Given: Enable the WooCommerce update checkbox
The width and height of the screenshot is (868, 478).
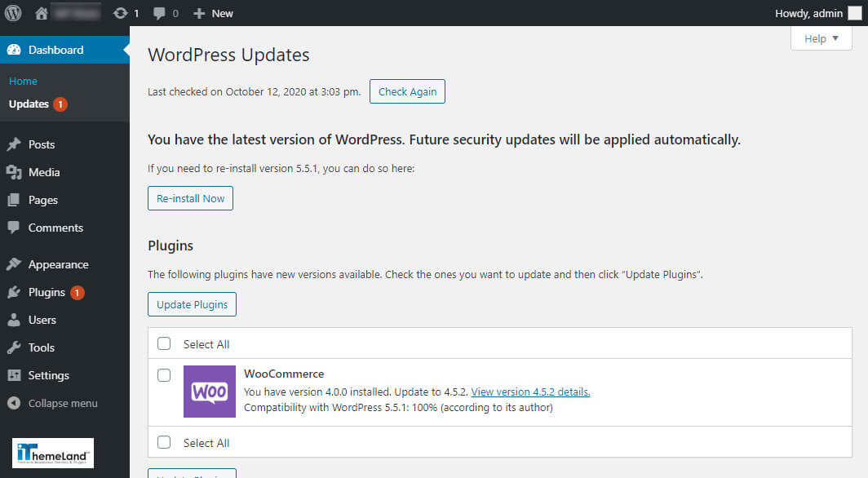Looking at the screenshot, I should (163, 374).
